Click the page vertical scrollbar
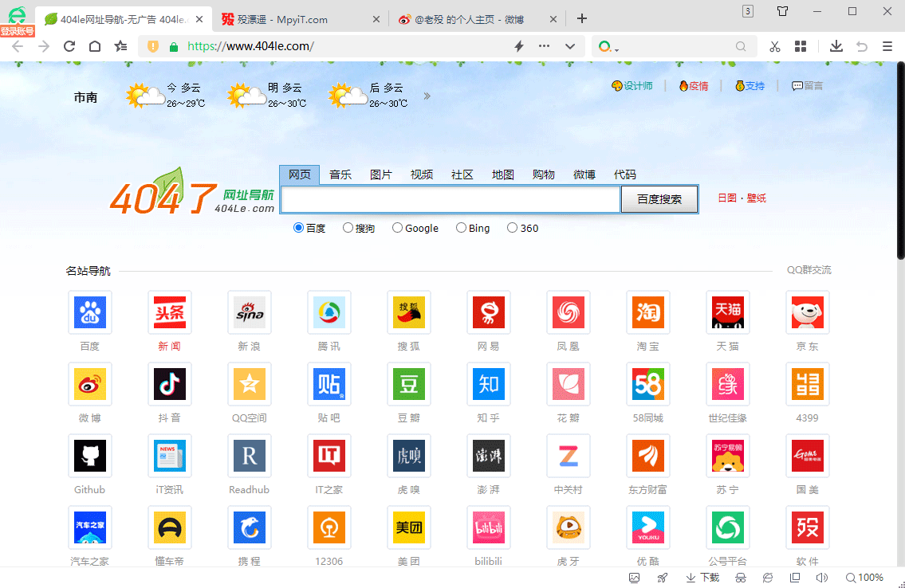This screenshot has height=588, width=905. pyautogui.click(x=900, y=162)
